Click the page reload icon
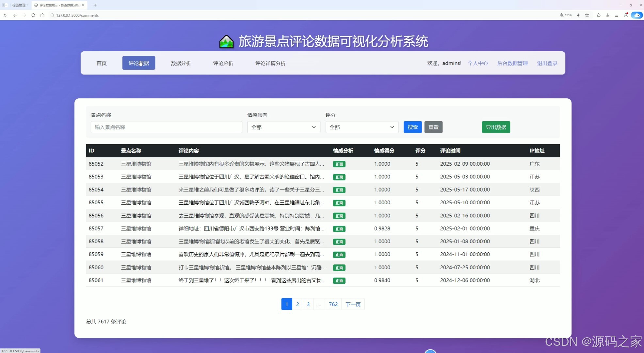 coord(33,15)
